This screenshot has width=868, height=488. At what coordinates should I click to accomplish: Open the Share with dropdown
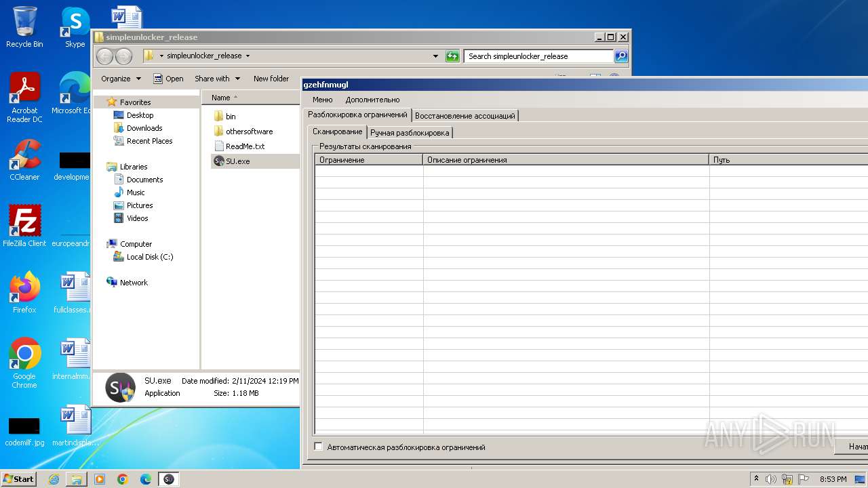tap(217, 79)
